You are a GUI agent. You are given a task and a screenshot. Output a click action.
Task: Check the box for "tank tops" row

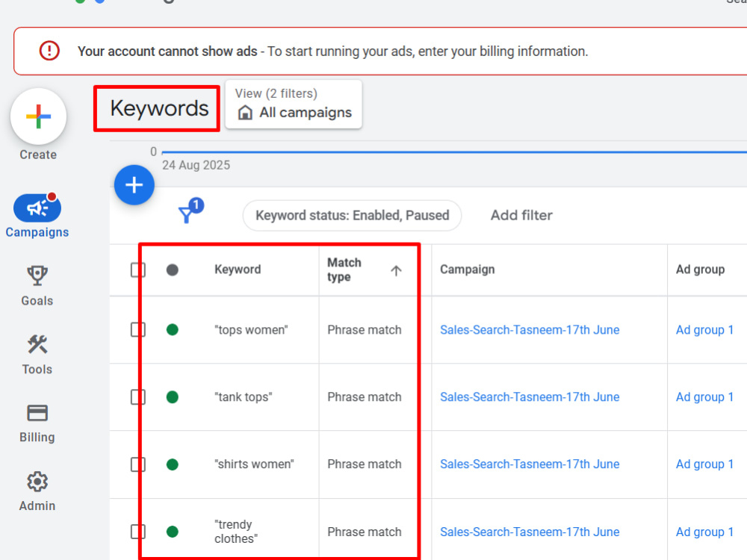coord(137,396)
